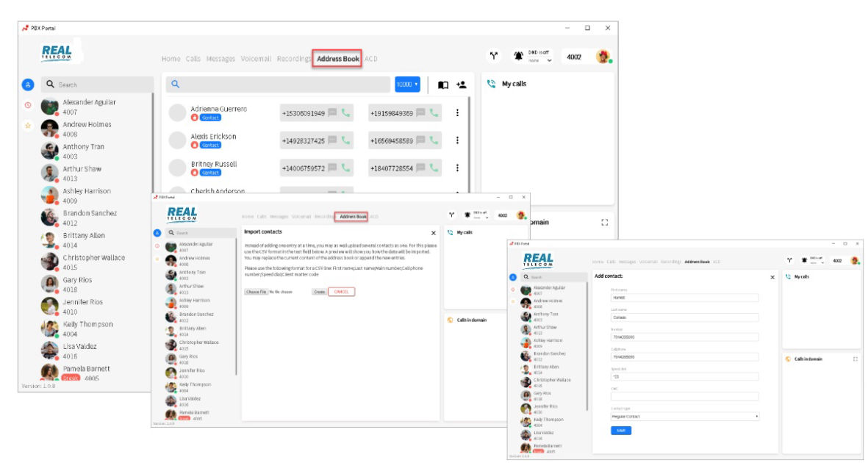Open the DND status dropdown in main window
868x463 pixels.
539,60
